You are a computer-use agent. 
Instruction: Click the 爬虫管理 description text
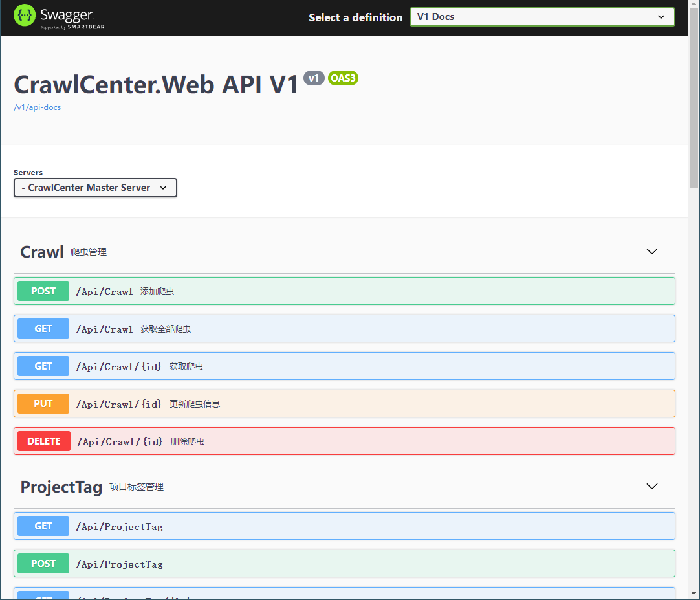click(89, 252)
